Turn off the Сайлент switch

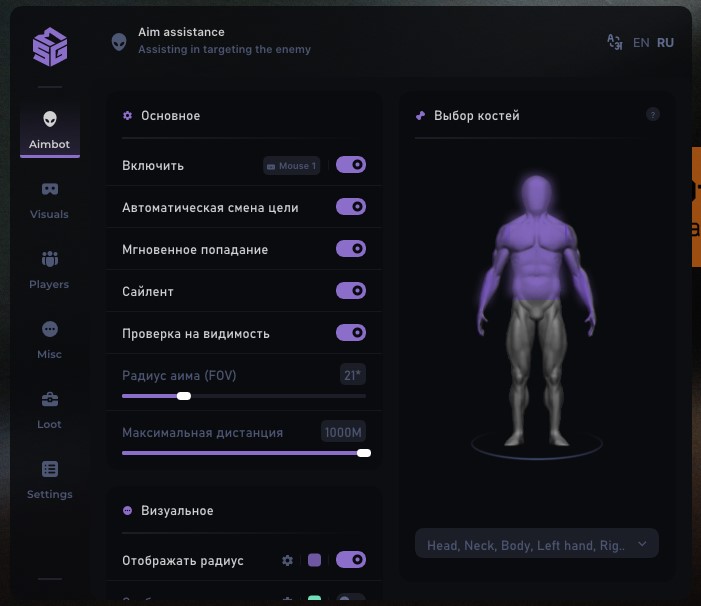pyautogui.click(x=351, y=291)
